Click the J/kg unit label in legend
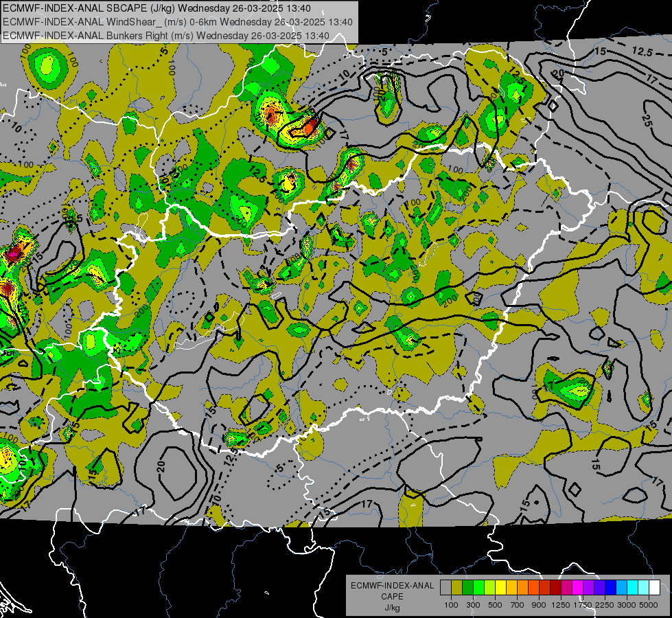672x618 pixels. pos(392,608)
